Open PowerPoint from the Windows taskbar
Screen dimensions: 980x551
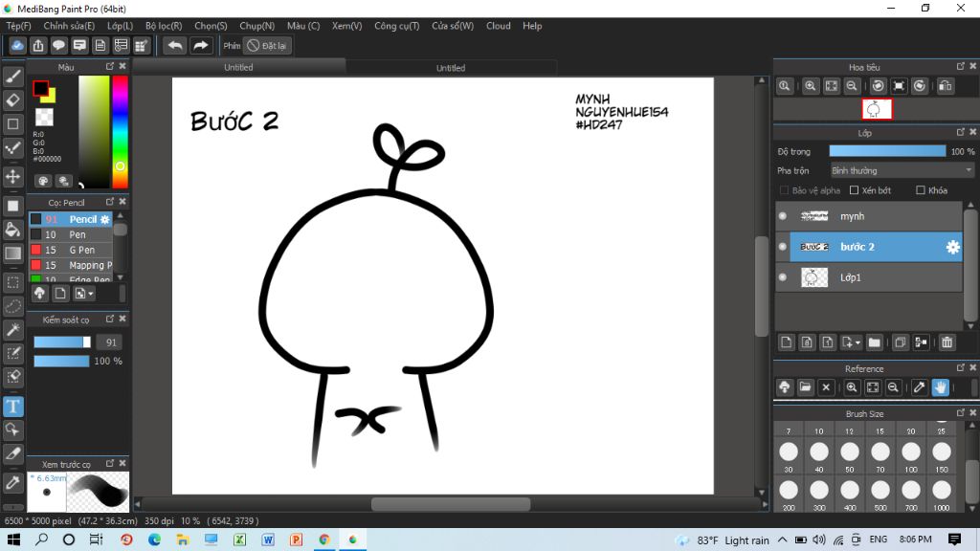pyautogui.click(x=296, y=540)
